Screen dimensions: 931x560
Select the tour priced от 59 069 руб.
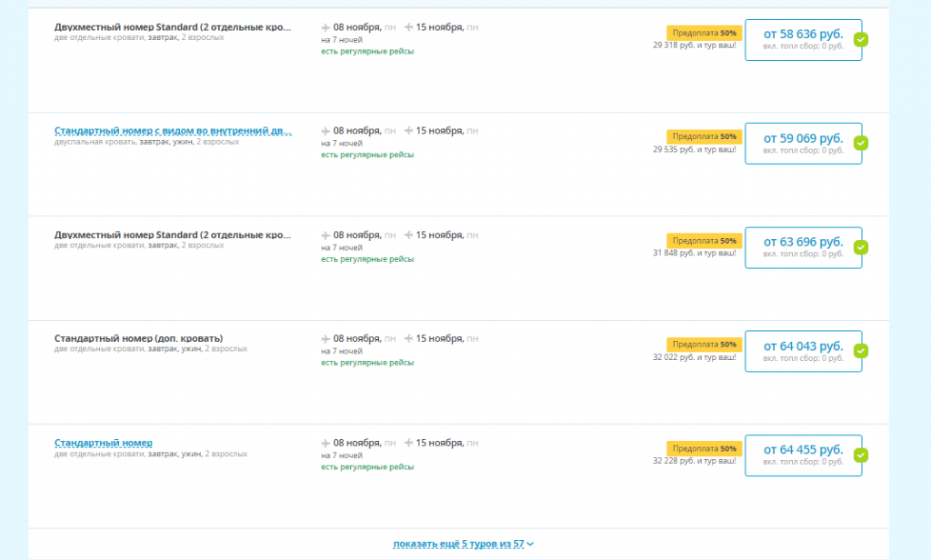pyautogui.click(x=804, y=143)
